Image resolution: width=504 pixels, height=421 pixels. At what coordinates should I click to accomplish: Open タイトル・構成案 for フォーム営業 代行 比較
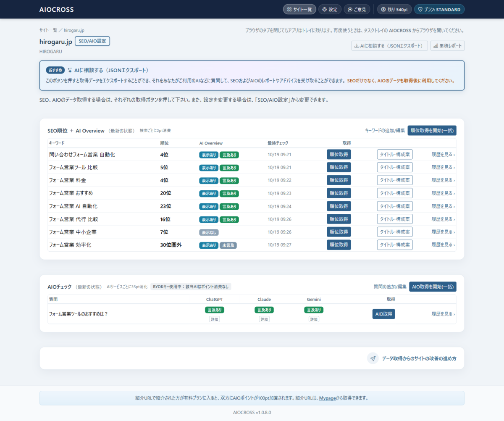click(395, 219)
